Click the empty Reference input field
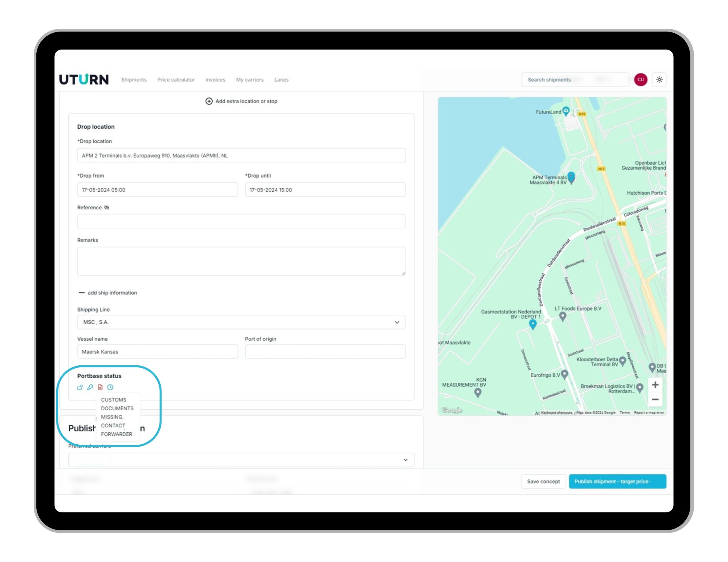 coord(241,221)
